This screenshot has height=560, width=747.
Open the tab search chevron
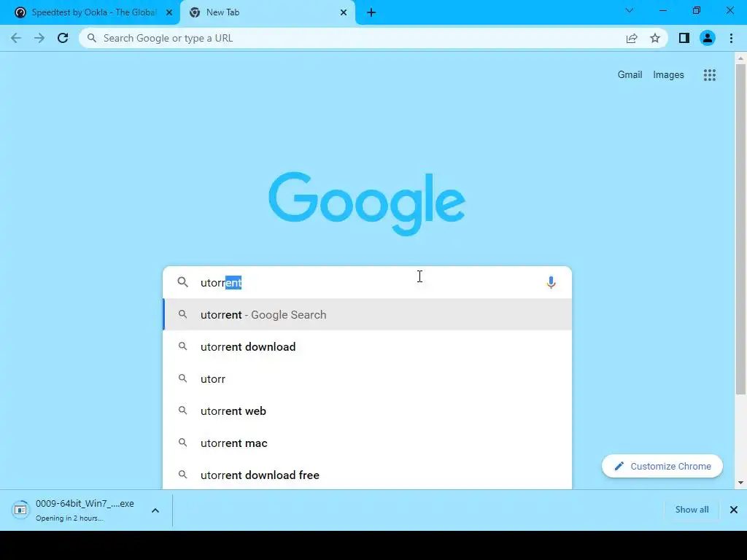630,10
